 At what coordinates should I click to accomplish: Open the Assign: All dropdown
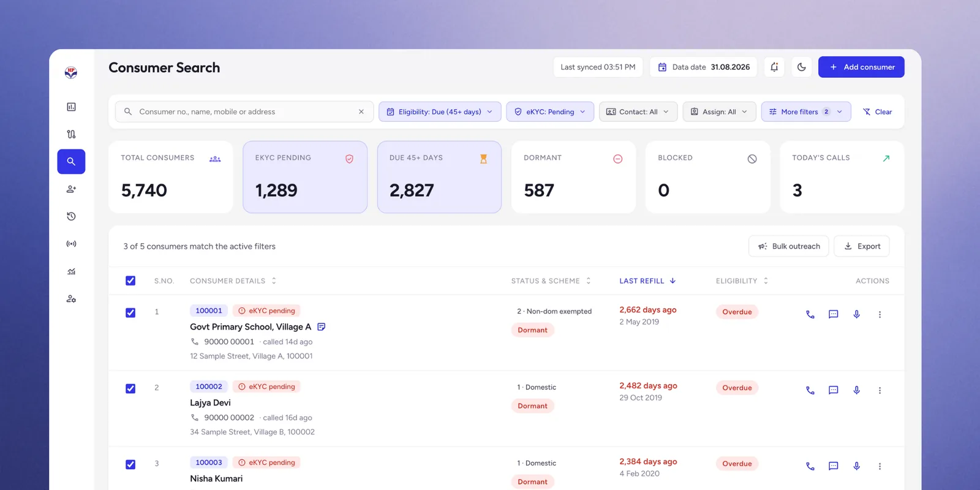point(719,111)
